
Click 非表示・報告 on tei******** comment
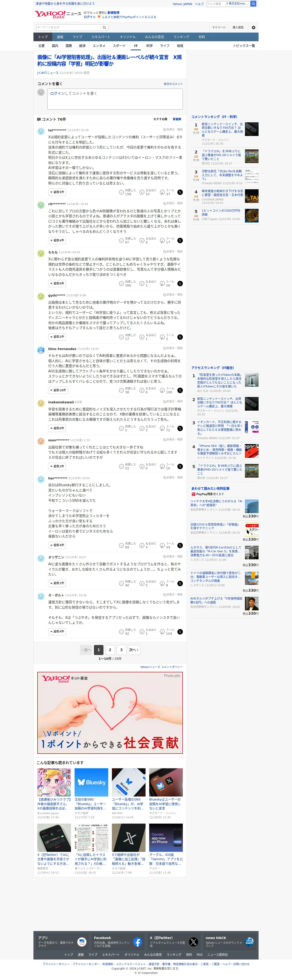click(x=173, y=129)
